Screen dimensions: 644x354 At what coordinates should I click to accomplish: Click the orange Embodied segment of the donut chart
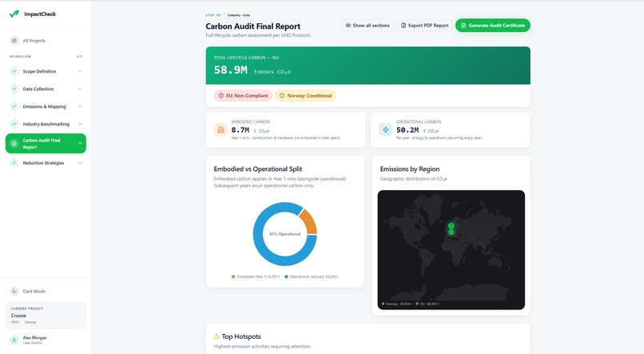click(x=309, y=221)
